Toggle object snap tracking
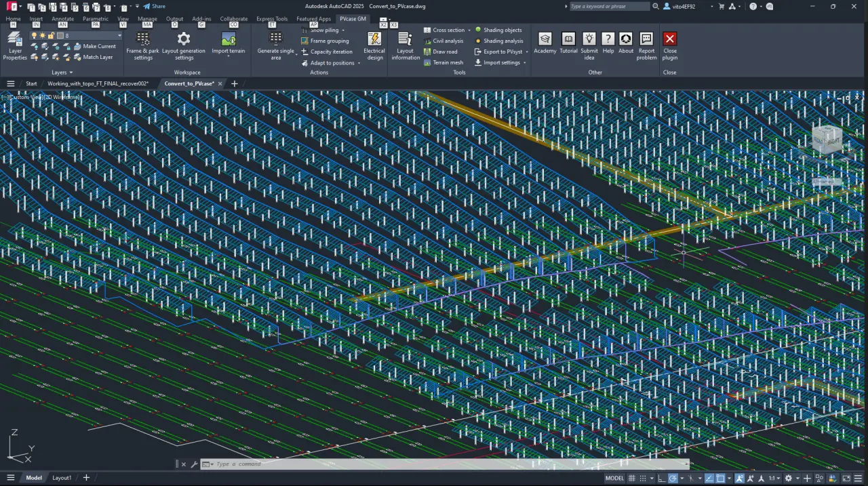Screen dimensions: 868x486 point(709,478)
